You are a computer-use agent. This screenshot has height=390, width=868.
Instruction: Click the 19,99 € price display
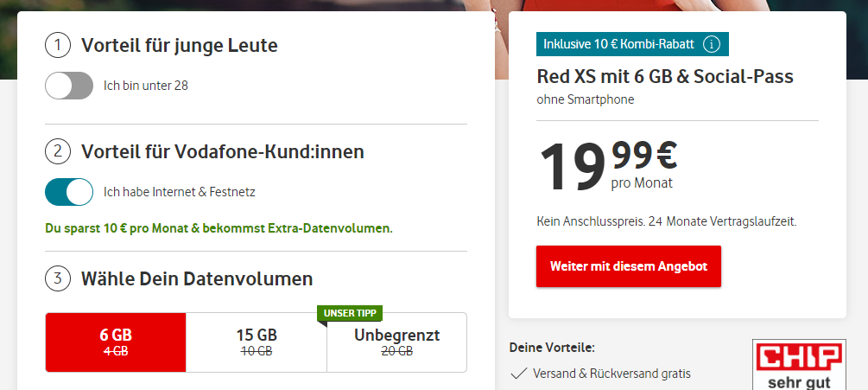[607, 165]
